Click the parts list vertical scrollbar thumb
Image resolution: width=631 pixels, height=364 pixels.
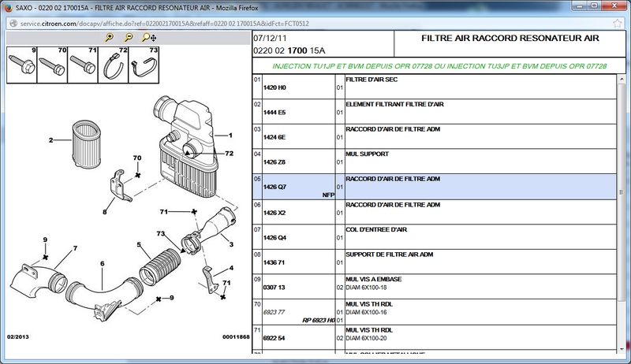pos(622,191)
